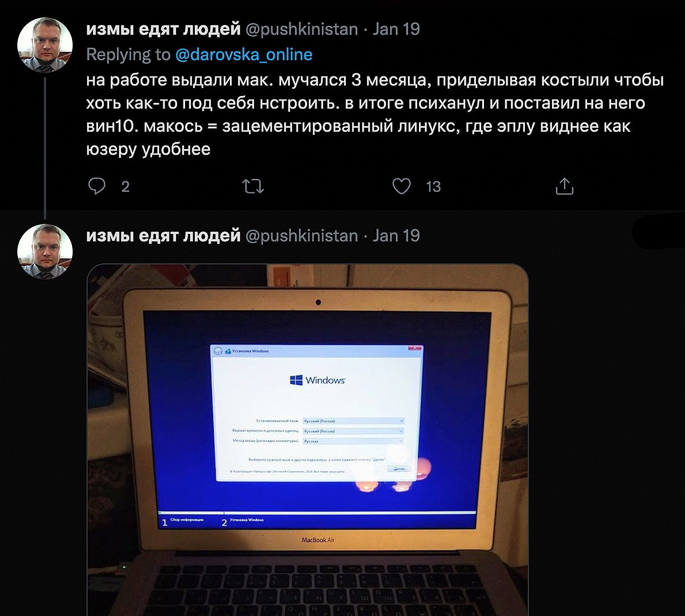Open Jan 19 timestamp of second tweet
Viewport: 685px width, 616px height.
(x=396, y=235)
